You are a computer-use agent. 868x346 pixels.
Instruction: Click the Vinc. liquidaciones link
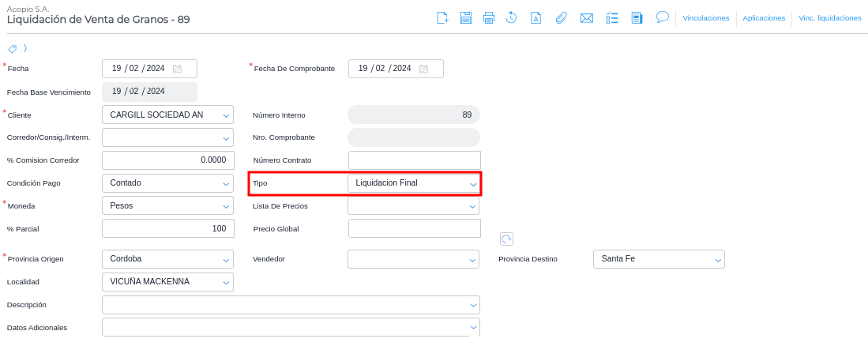[x=829, y=17]
